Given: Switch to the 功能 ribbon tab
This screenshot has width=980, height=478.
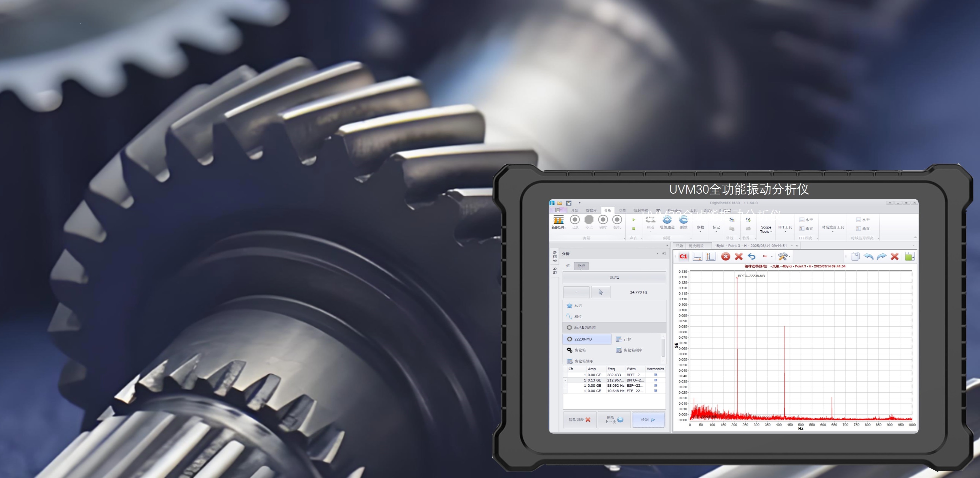Looking at the screenshot, I should coord(622,210).
